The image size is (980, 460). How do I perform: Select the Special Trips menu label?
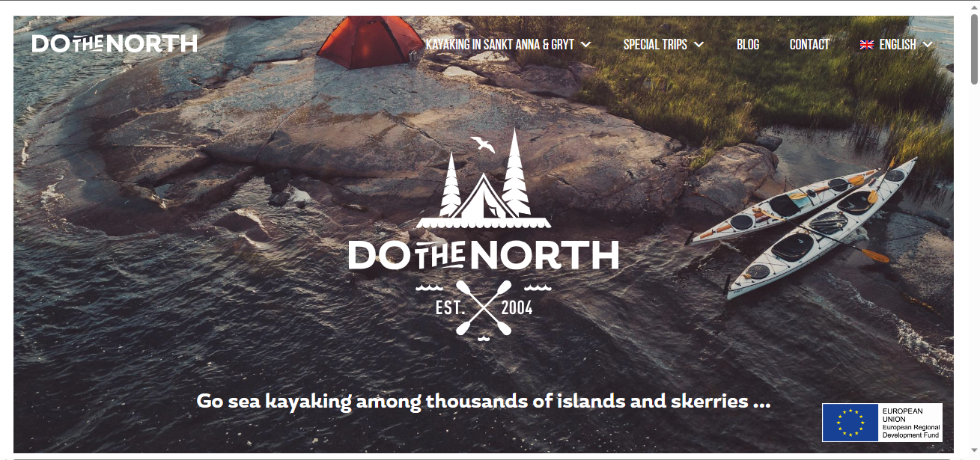[655, 45]
